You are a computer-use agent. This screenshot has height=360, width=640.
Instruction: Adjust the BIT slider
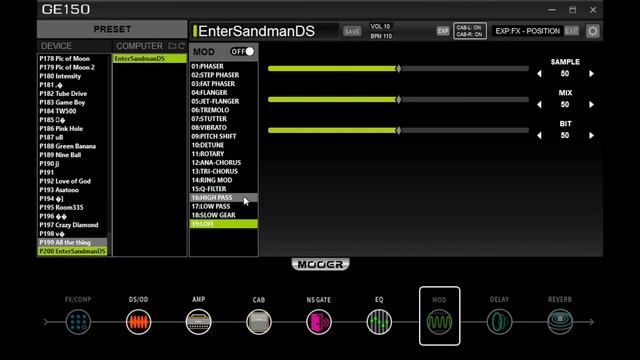(x=398, y=130)
